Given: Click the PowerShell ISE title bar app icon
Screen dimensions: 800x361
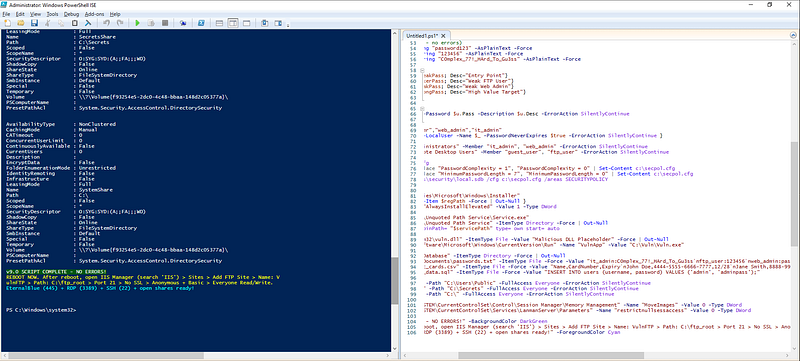Looking at the screenshot, I should tap(4, 4).
